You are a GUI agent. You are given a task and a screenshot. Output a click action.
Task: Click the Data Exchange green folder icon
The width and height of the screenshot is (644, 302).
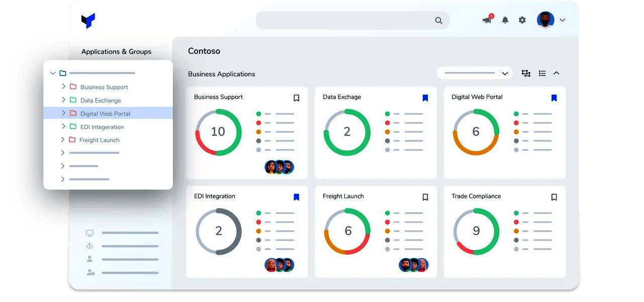73,100
